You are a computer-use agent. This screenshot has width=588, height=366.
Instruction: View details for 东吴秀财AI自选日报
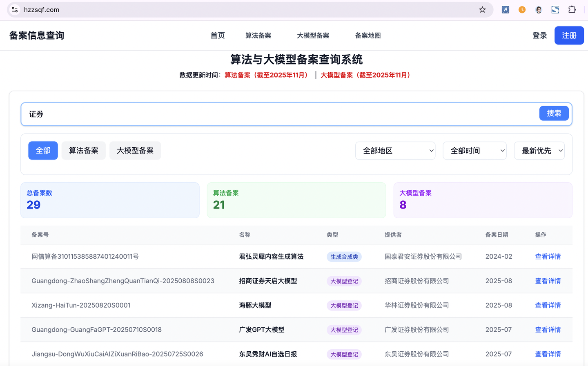548,354
